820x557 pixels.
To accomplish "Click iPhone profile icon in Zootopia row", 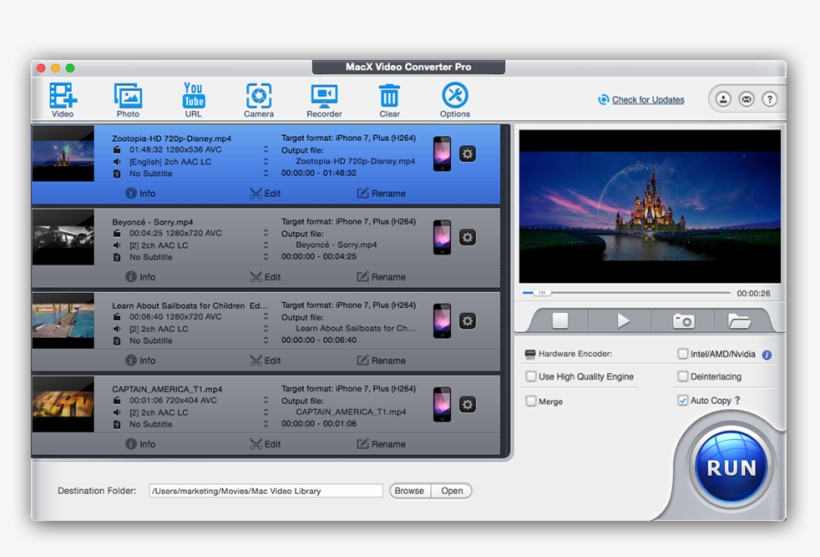I will (x=442, y=154).
